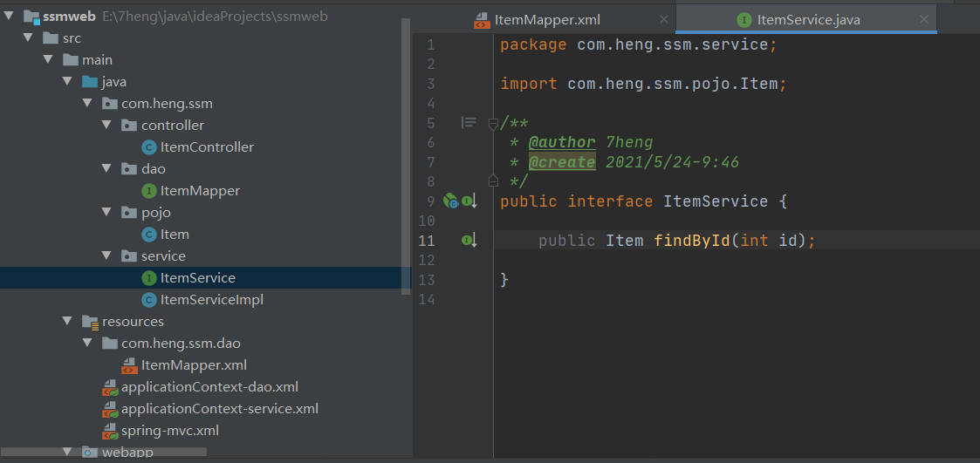Screen dimensions: 980x463
Task: Select the Item class under pojo
Action: (x=175, y=235)
